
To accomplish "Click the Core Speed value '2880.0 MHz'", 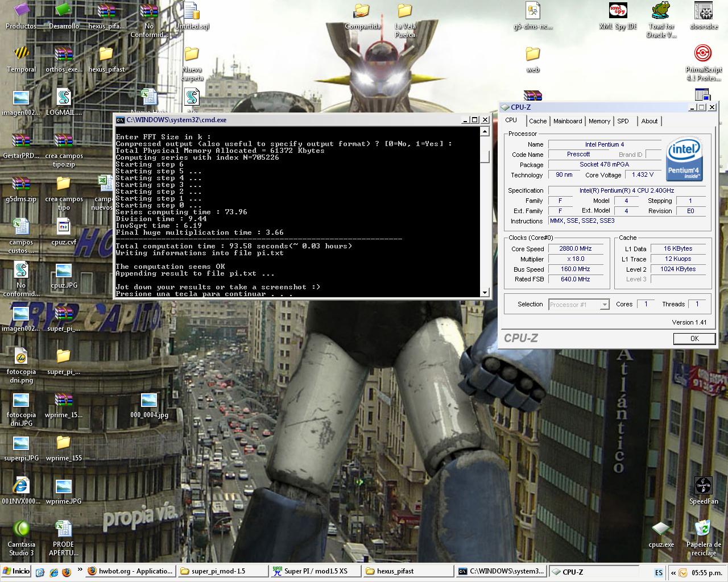I will (576, 249).
